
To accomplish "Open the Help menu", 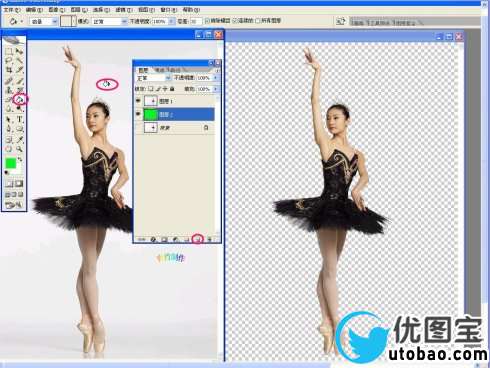I will [192, 10].
